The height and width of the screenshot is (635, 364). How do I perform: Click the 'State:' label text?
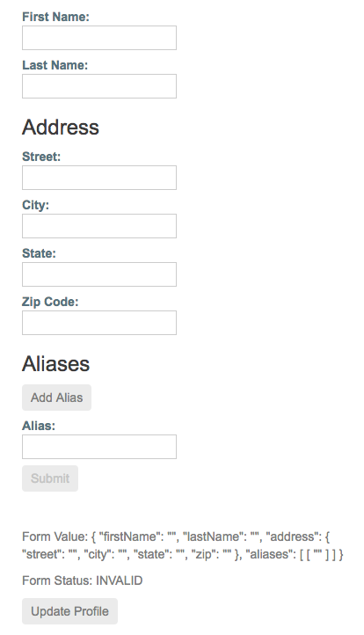point(39,253)
